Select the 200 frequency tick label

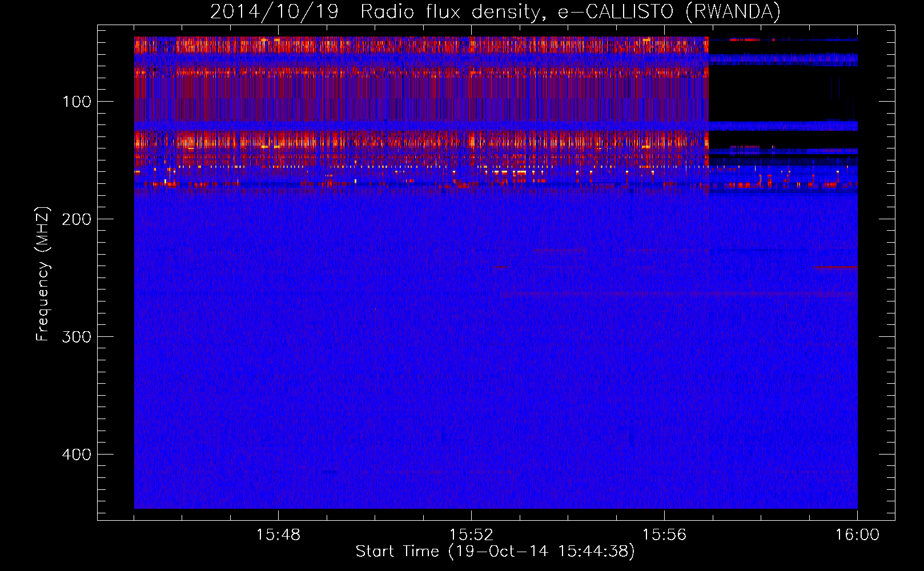(x=77, y=219)
